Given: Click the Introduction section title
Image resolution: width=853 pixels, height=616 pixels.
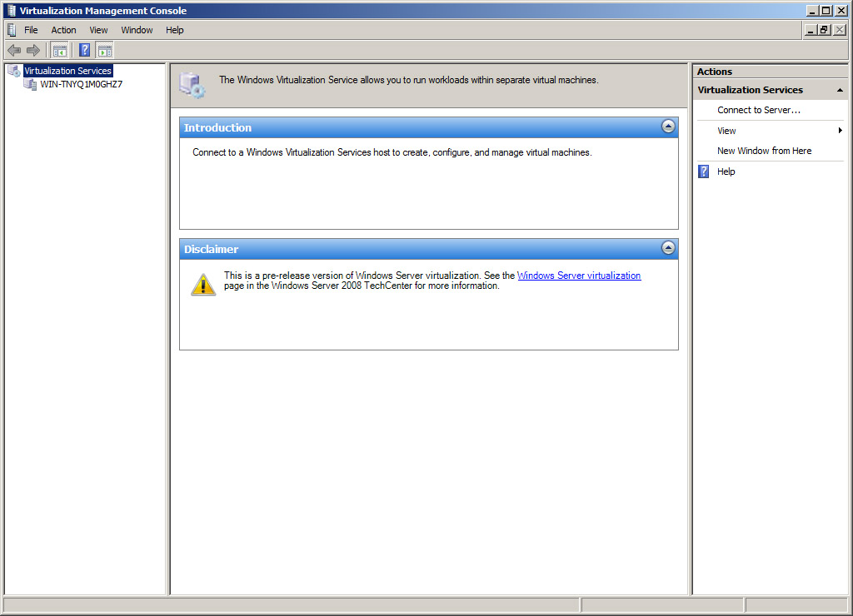Looking at the screenshot, I should [x=217, y=127].
